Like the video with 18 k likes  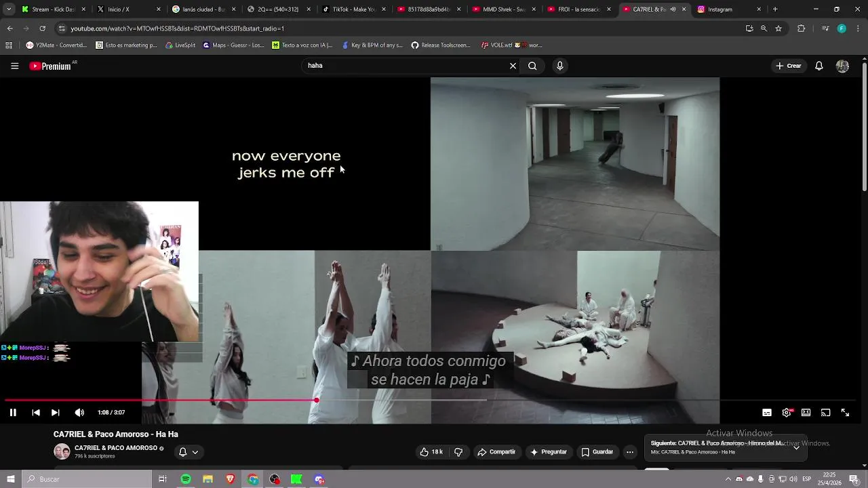pyautogui.click(x=431, y=452)
